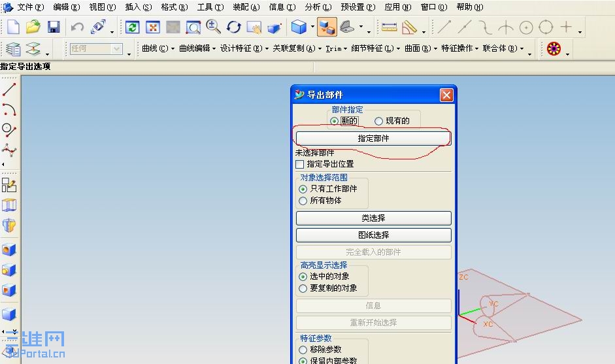Click the New file icon

click(13, 27)
